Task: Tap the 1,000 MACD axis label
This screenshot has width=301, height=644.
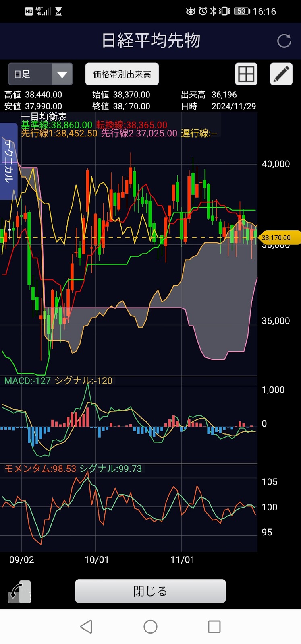Action: 273,390
